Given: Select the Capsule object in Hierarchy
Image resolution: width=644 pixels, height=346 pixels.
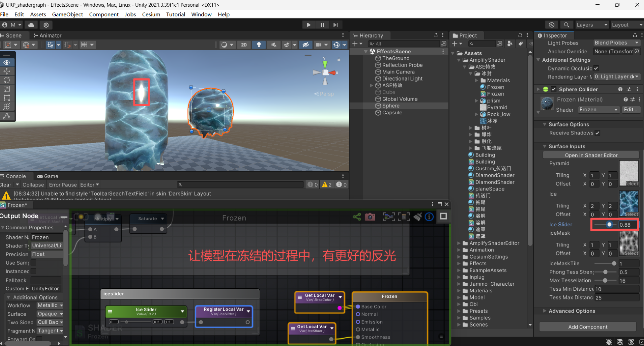Looking at the screenshot, I should (x=392, y=113).
